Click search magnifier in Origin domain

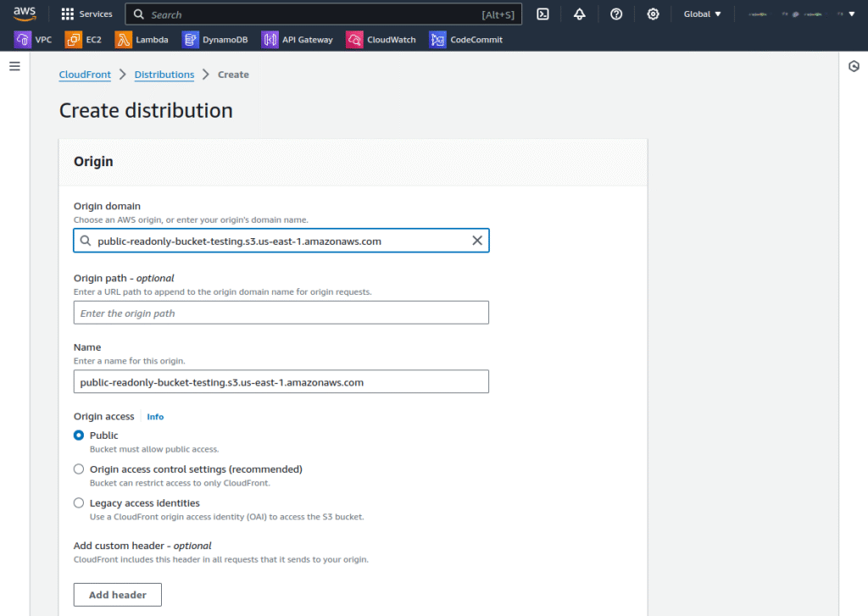tap(86, 240)
